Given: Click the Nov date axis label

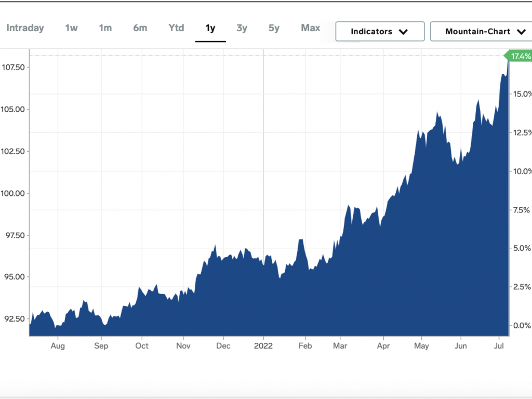Looking at the screenshot, I should point(183,345).
